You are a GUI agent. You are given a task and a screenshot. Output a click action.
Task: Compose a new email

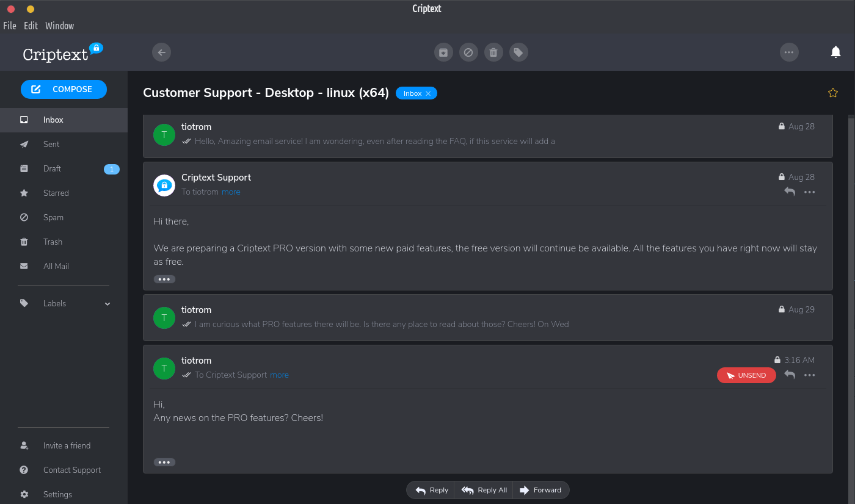click(64, 89)
